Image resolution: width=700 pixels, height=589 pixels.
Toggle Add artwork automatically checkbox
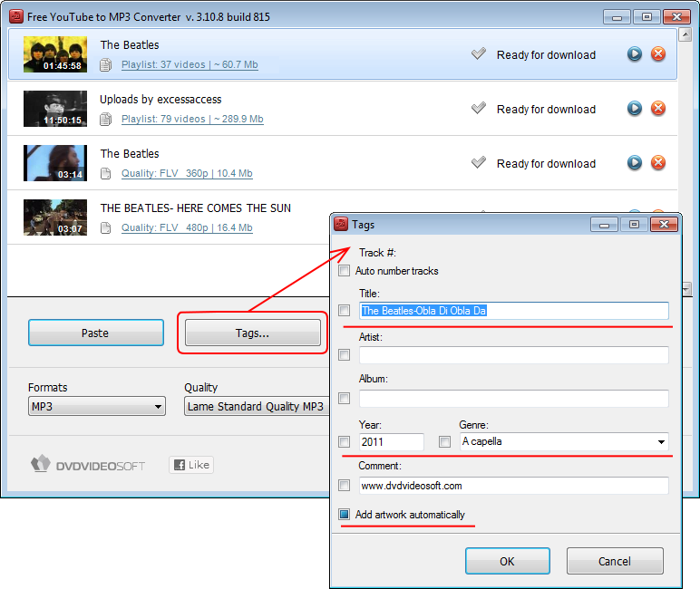coord(345,515)
